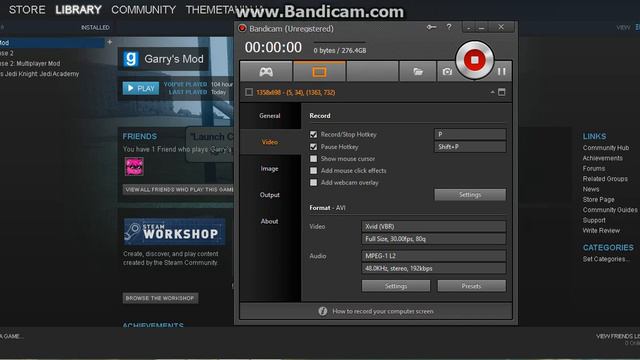Open the Bandicam help question mark
This screenshot has height=360, width=640.
pyautogui.click(x=449, y=27)
